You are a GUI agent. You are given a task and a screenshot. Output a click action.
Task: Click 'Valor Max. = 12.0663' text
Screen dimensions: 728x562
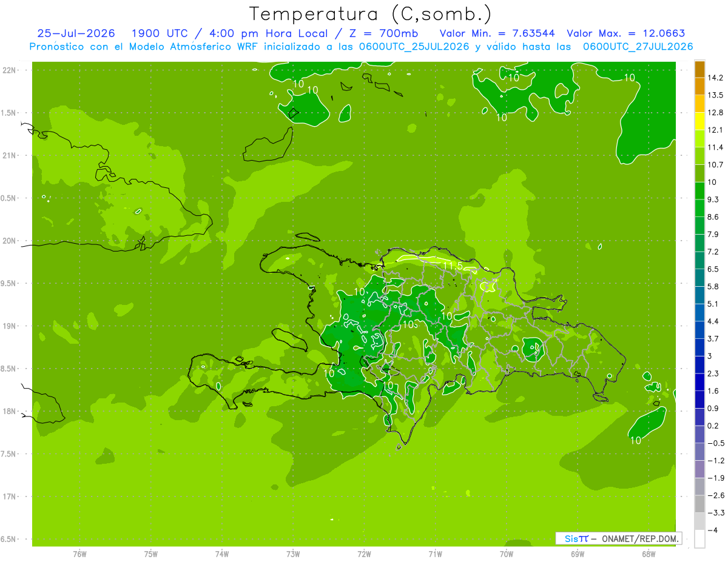626,33
